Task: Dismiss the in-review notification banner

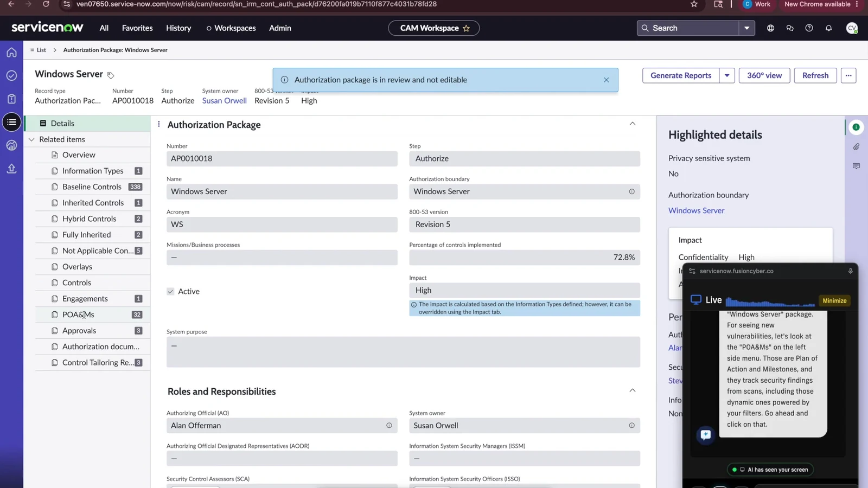Action: [x=607, y=80]
